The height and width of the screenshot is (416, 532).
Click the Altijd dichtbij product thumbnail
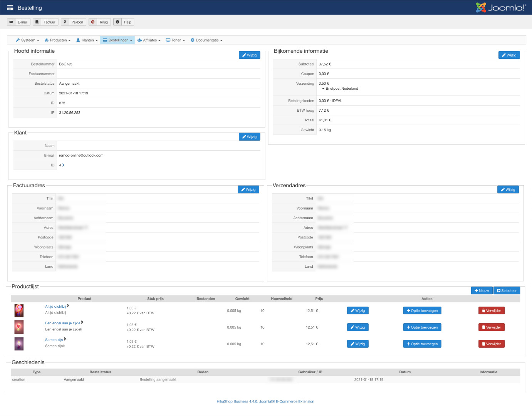(19, 310)
